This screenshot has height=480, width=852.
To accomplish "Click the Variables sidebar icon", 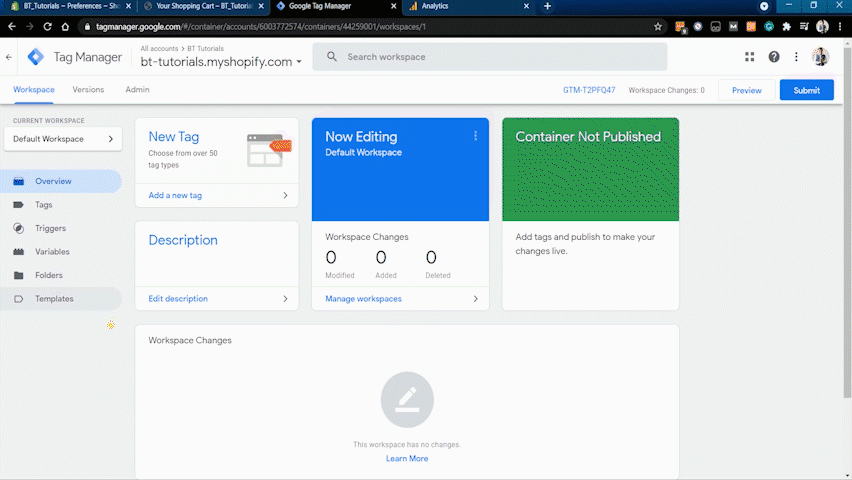I will (18, 252).
